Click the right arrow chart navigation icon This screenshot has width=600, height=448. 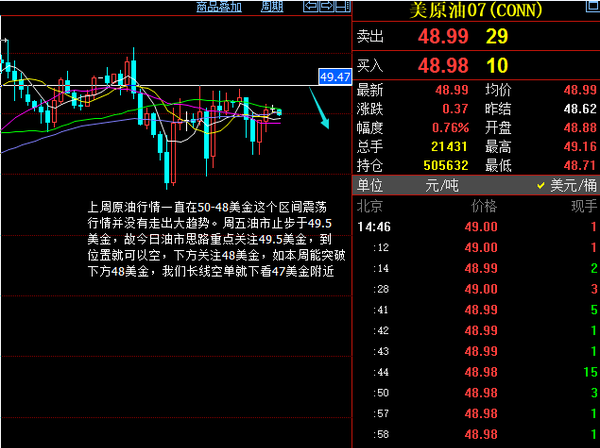[326, 6]
